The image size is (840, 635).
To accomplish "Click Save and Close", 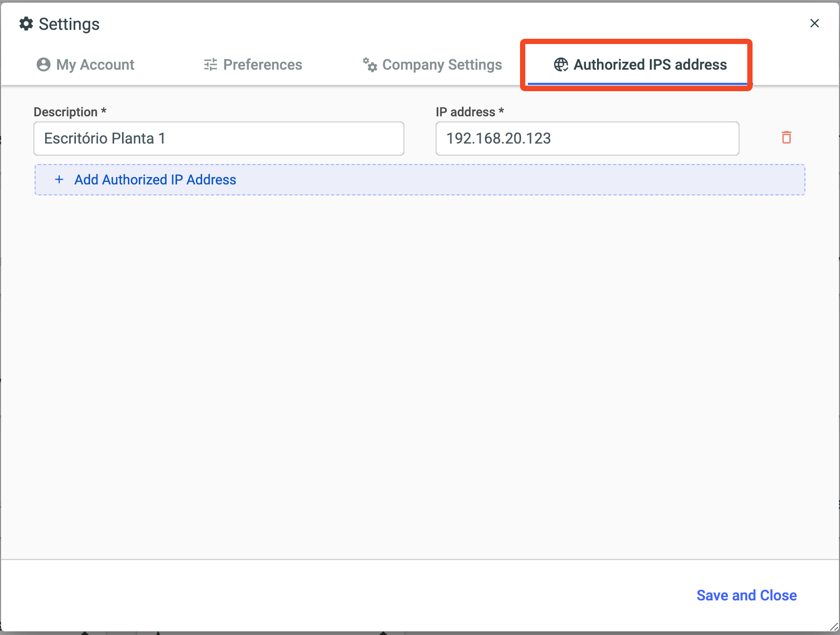I will (x=746, y=595).
